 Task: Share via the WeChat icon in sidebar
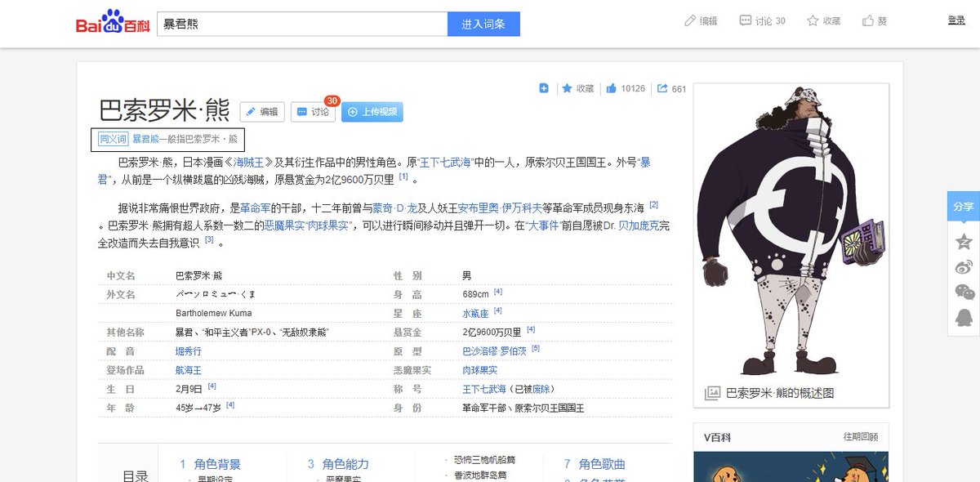964,292
